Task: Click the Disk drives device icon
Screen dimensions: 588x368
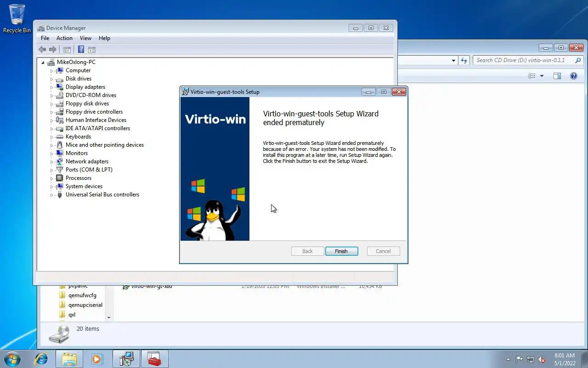Action: [59, 79]
